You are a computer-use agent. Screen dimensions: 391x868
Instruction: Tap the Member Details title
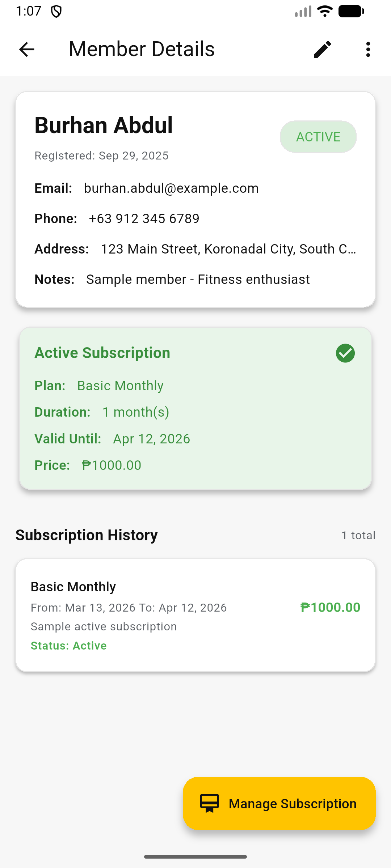coord(142,49)
